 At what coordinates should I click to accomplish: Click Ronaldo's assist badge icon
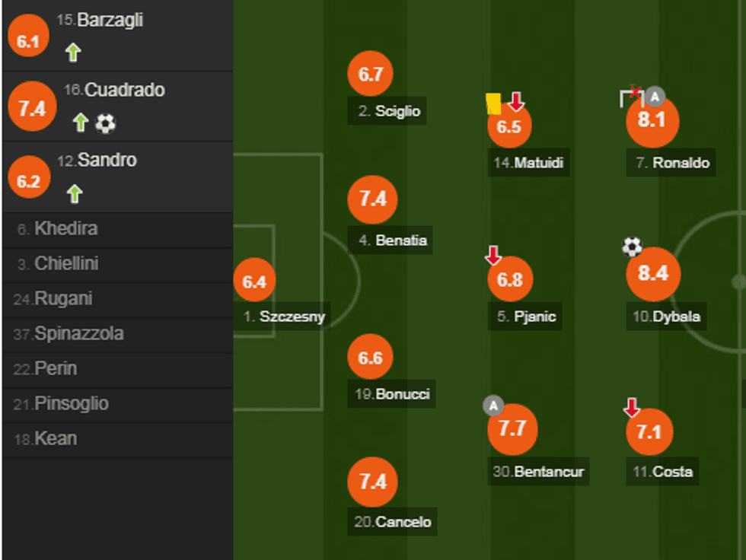[655, 97]
